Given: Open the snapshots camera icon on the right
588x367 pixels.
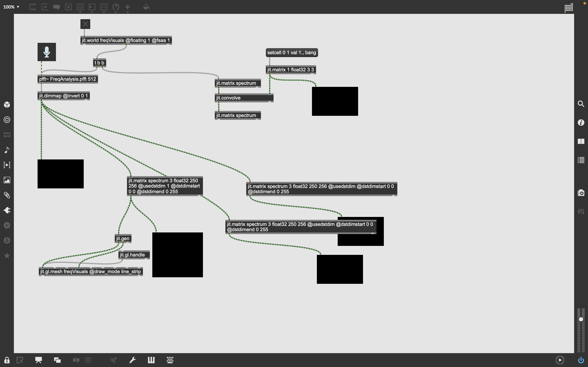Looking at the screenshot, I should click(581, 193).
